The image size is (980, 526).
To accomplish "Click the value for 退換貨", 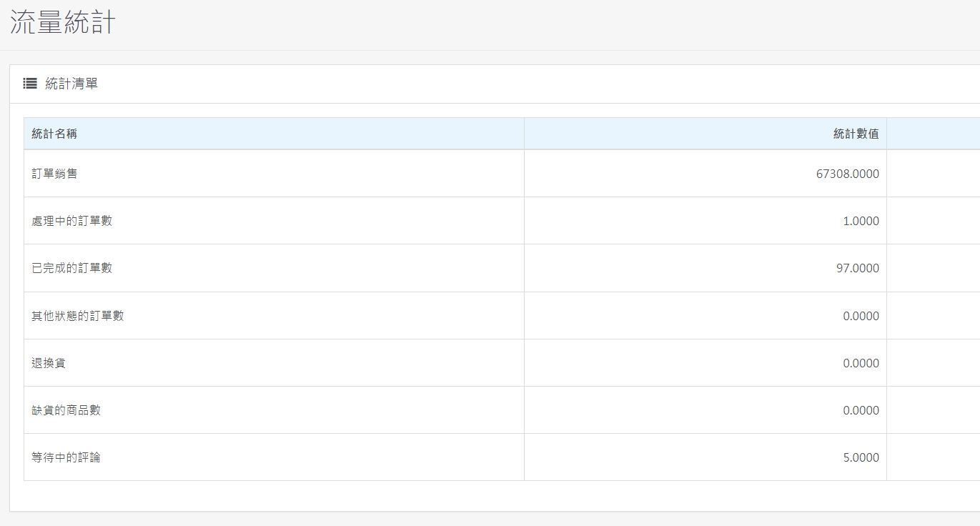I will (x=861, y=363).
